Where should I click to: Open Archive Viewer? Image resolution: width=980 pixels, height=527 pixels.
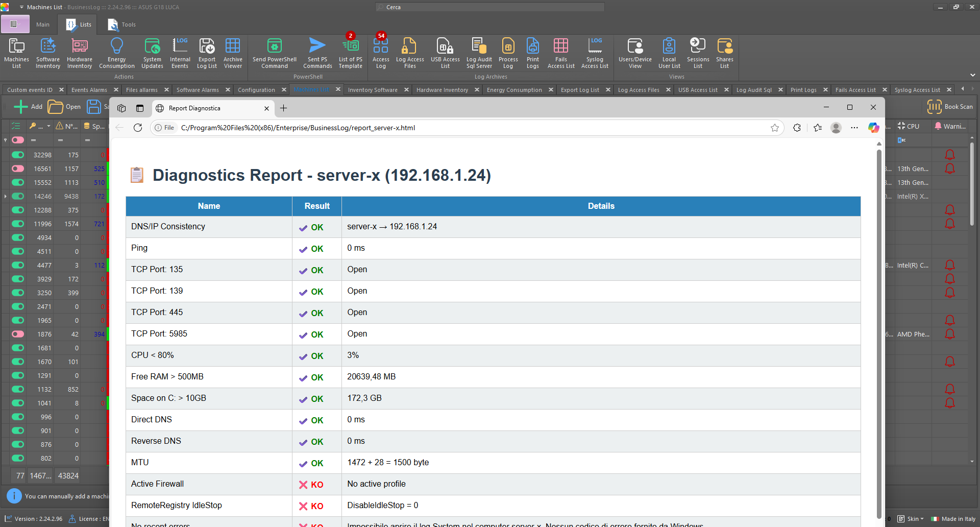tap(233, 53)
